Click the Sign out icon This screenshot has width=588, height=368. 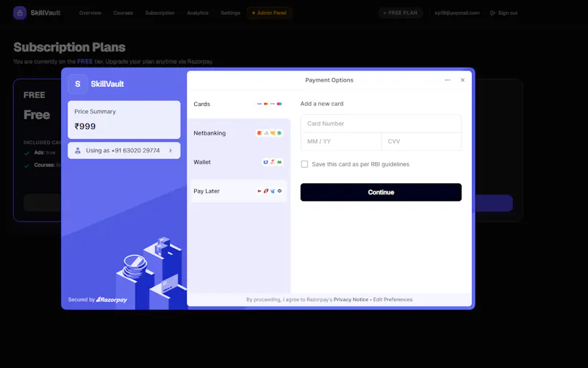coord(492,13)
